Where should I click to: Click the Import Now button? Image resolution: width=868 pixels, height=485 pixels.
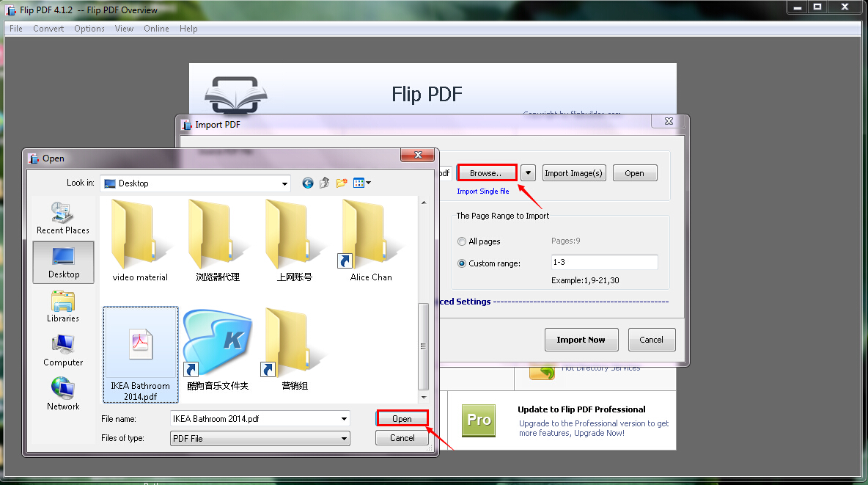click(x=581, y=340)
